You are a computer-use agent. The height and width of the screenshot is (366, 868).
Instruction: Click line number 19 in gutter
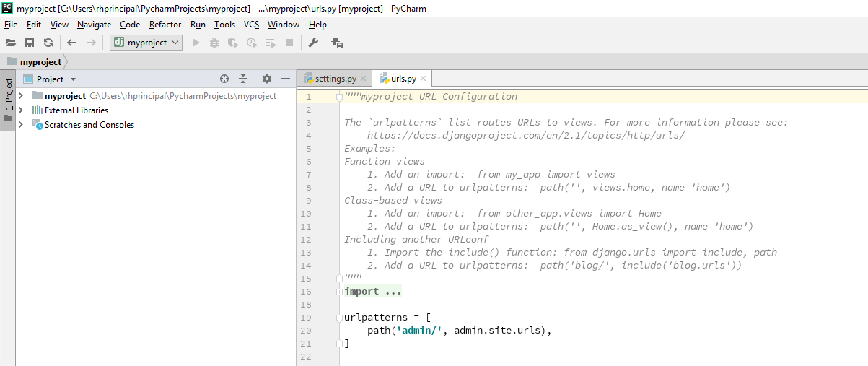[306, 318]
